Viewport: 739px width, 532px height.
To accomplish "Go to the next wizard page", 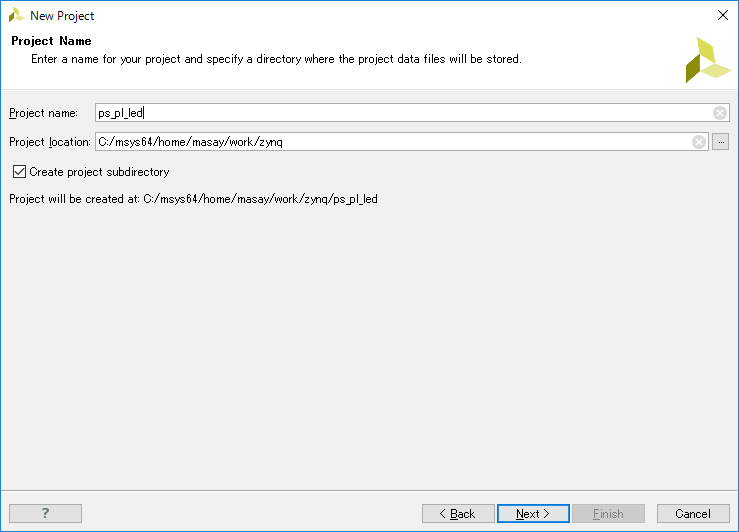I will (x=533, y=513).
